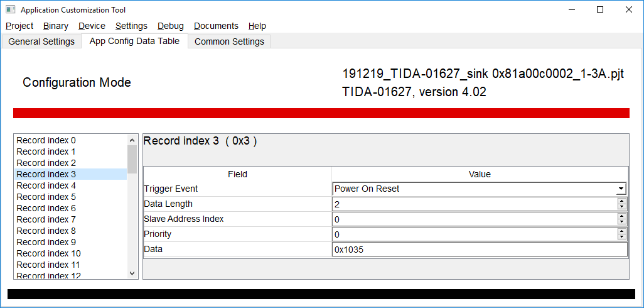Viewport: 644px width, 308px height.
Task: Select Record index 2 in list
Action: (x=71, y=163)
